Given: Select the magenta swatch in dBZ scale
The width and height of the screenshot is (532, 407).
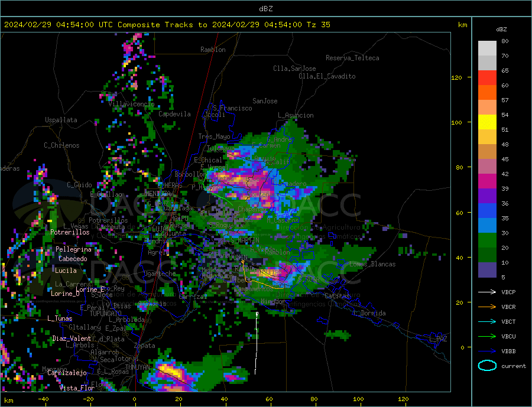Looking at the screenshot, I should [487, 181].
